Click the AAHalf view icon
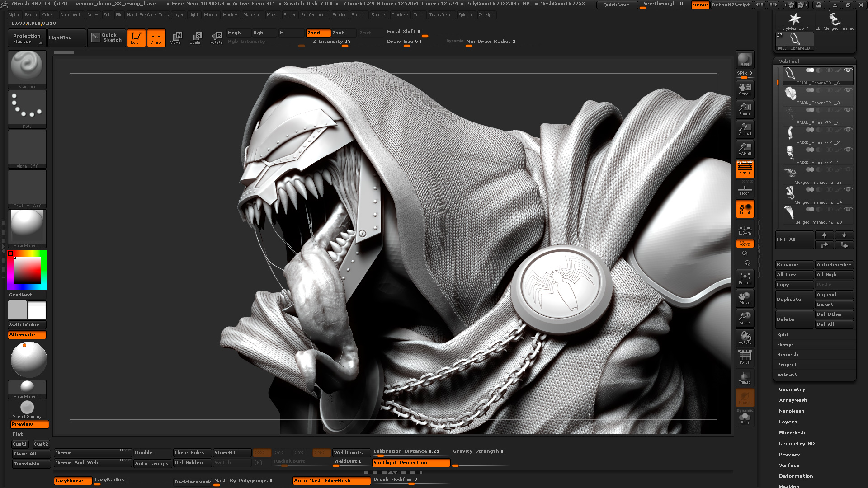 tap(745, 149)
